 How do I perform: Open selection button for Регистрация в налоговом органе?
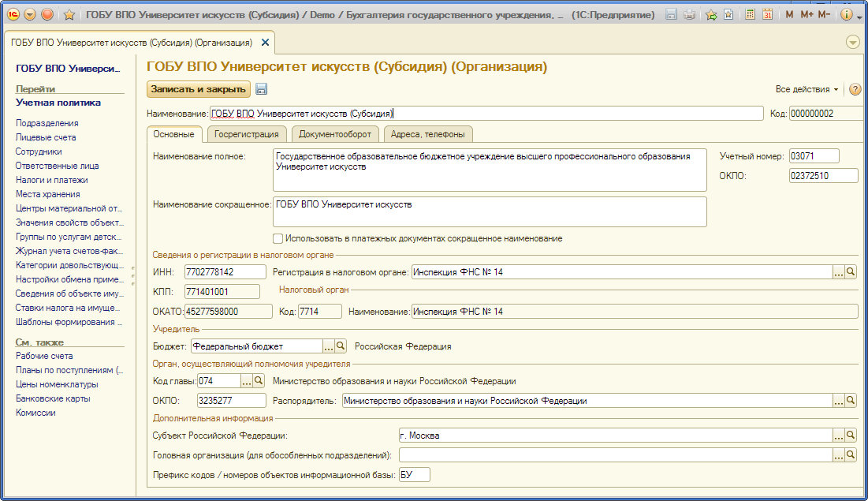coord(839,272)
